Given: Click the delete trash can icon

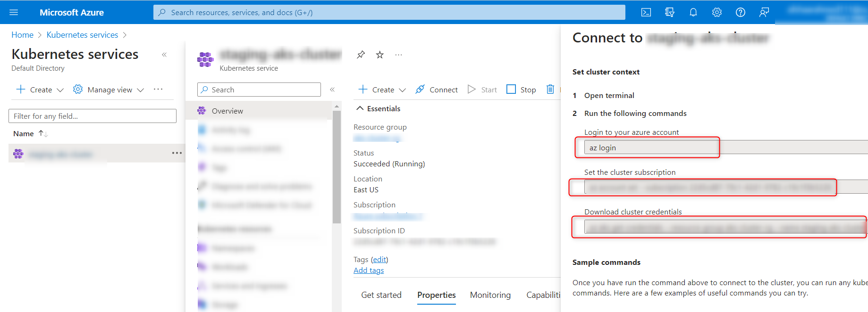Looking at the screenshot, I should [x=550, y=89].
